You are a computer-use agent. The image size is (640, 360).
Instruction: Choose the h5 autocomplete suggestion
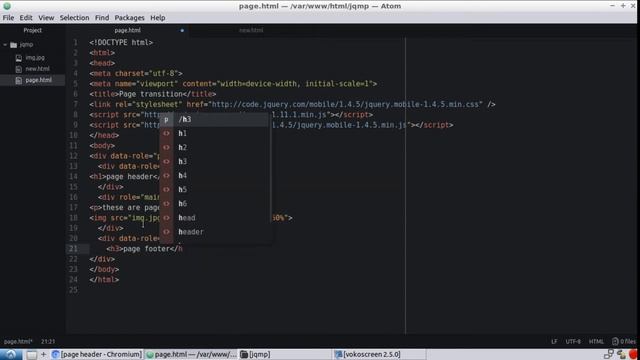coord(214,189)
